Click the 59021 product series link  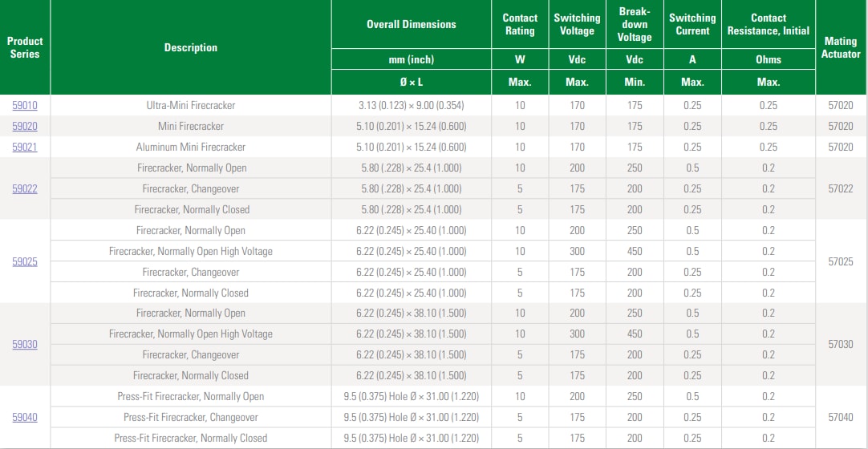[x=25, y=147]
